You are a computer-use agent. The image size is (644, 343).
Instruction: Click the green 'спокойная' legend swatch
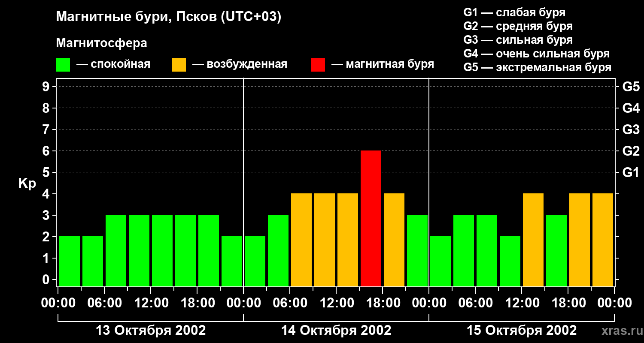[63, 65]
